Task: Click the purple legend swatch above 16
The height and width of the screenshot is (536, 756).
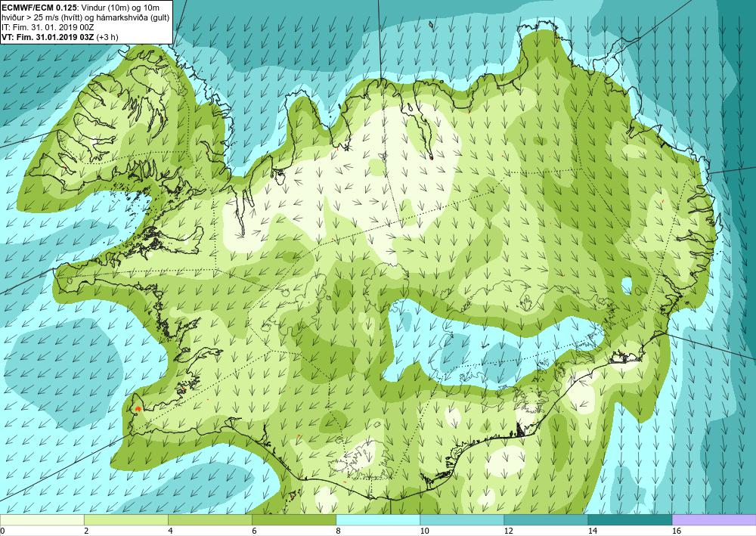Action: pos(714,519)
